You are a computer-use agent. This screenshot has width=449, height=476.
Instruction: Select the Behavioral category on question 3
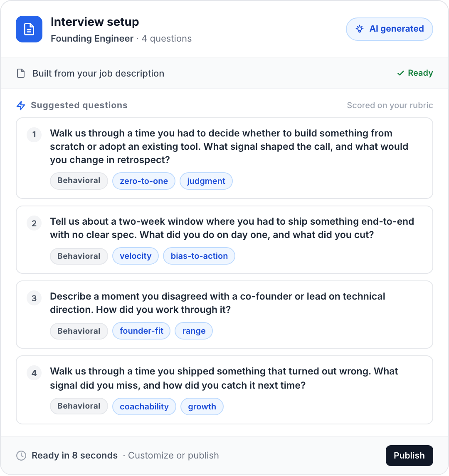point(79,331)
